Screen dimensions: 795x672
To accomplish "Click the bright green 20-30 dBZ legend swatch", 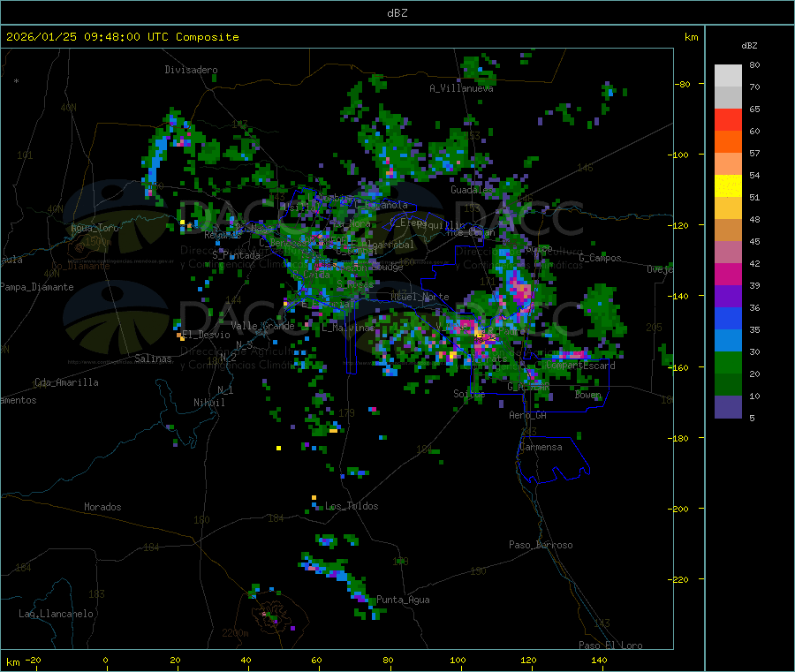I will (728, 362).
